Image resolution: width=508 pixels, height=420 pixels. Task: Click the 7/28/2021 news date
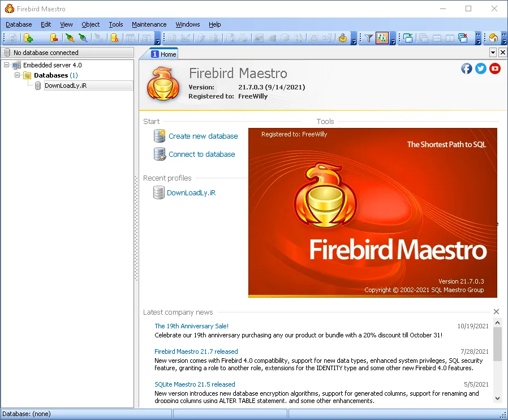coord(475,352)
